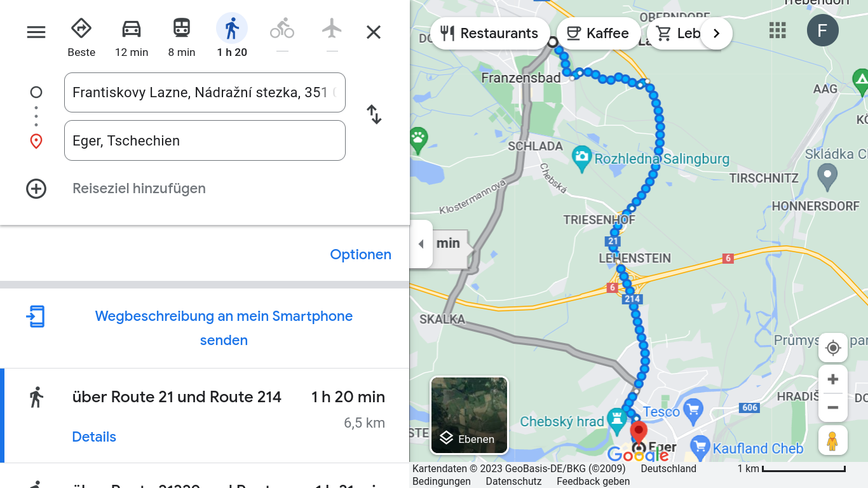Show more category chips with arrow
Viewport: 868px width, 488px height.
click(x=716, y=33)
